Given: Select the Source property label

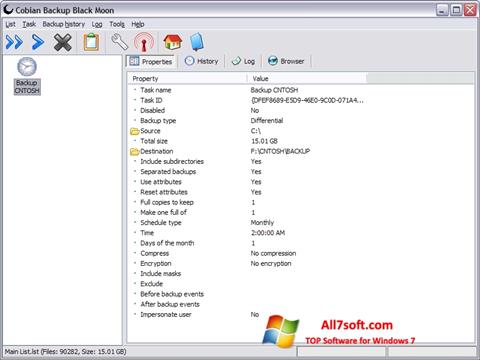Looking at the screenshot, I should coord(150,131).
